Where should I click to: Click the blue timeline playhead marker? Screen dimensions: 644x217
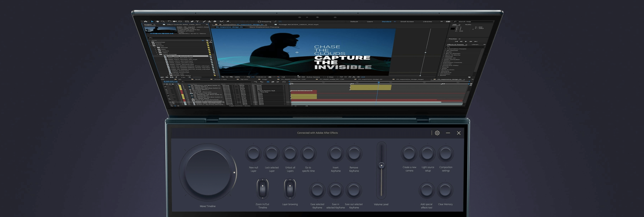pyautogui.click(x=379, y=82)
